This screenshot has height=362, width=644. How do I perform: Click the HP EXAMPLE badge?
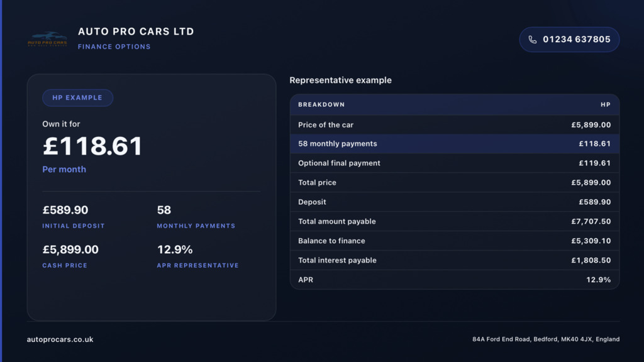tap(77, 97)
